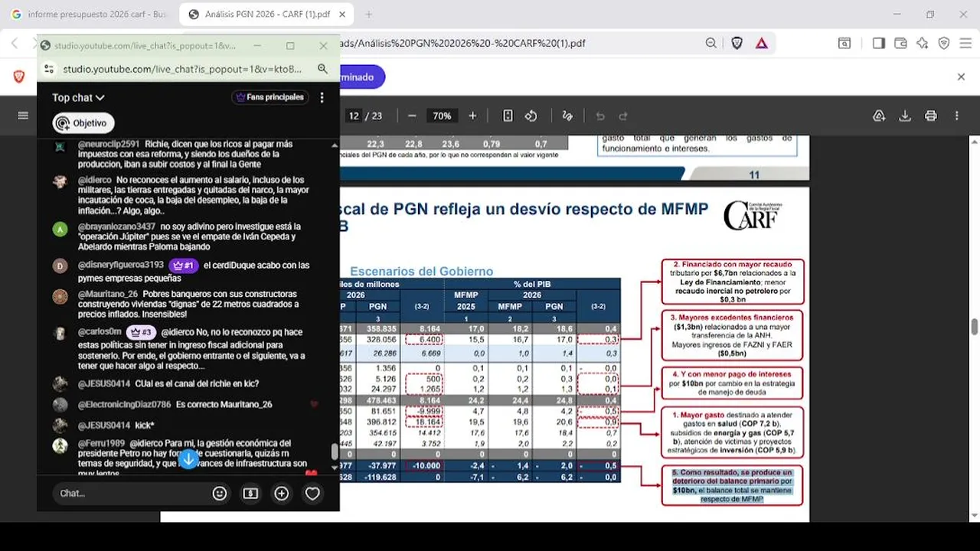Open the Objetivo goal chip
Image resolution: width=980 pixels, height=551 pixels.
(83, 123)
